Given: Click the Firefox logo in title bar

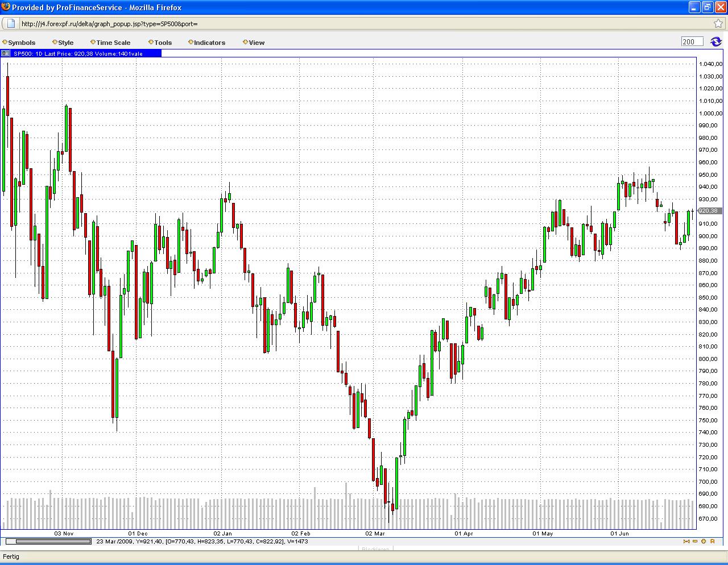Looking at the screenshot, I should (x=6, y=7).
